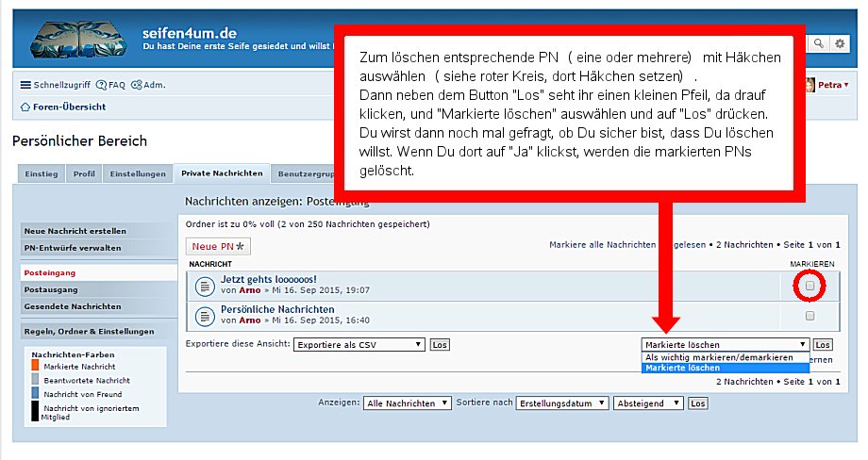Open the 'Exportiere als CSV' dropdown
Screen dimensions: 868x460
click(x=359, y=345)
